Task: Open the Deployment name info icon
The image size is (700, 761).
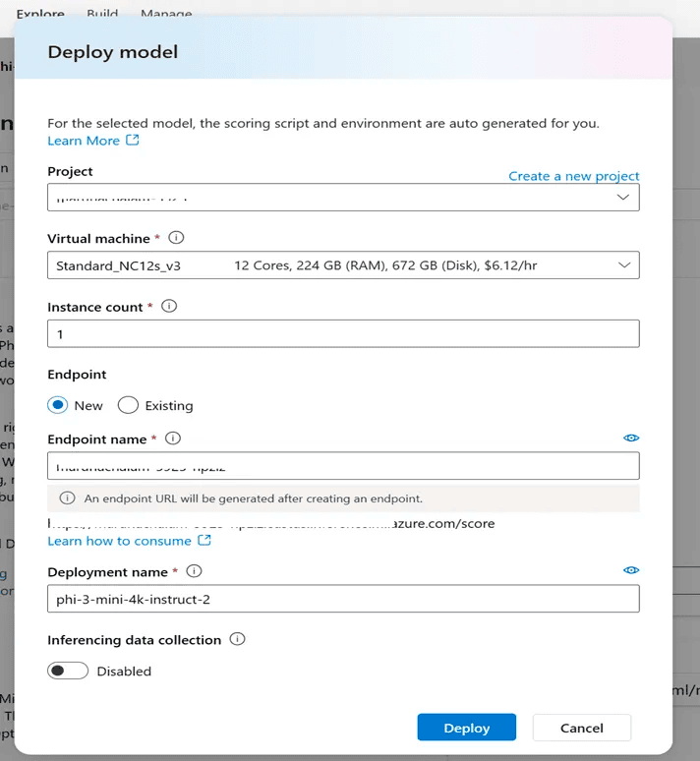Action: pos(194,571)
